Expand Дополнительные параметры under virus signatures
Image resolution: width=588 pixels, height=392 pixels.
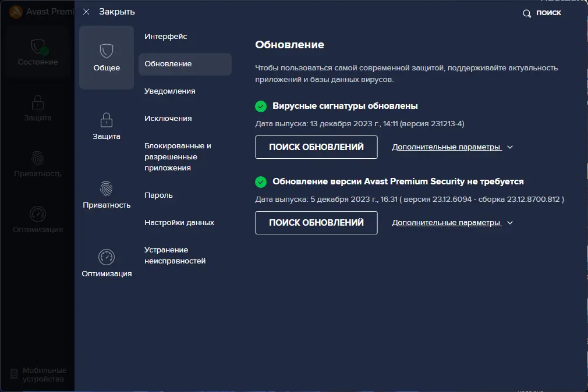pos(447,147)
